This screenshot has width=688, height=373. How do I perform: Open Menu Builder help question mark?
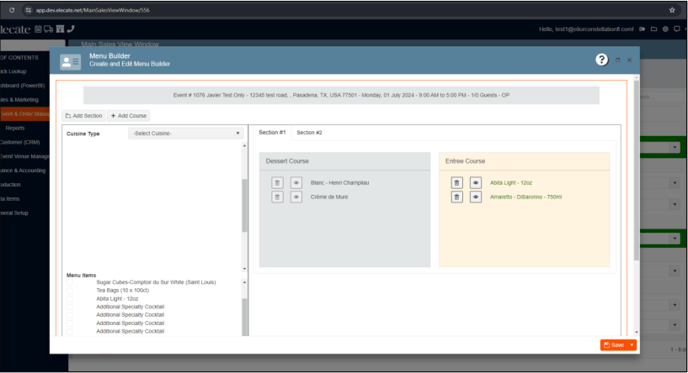click(x=602, y=60)
